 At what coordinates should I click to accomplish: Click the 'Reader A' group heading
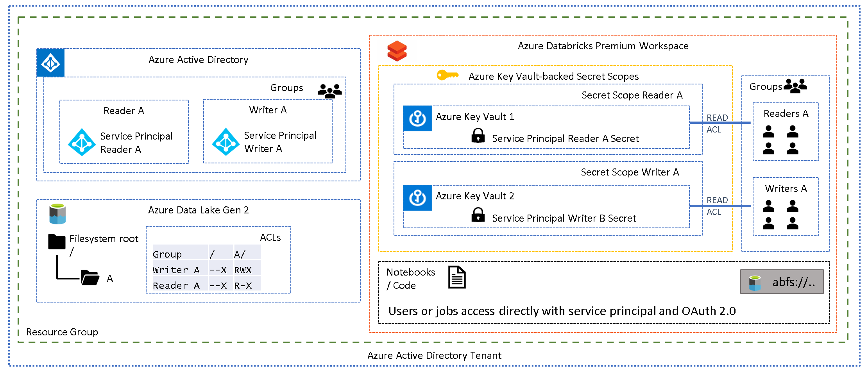(x=124, y=111)
